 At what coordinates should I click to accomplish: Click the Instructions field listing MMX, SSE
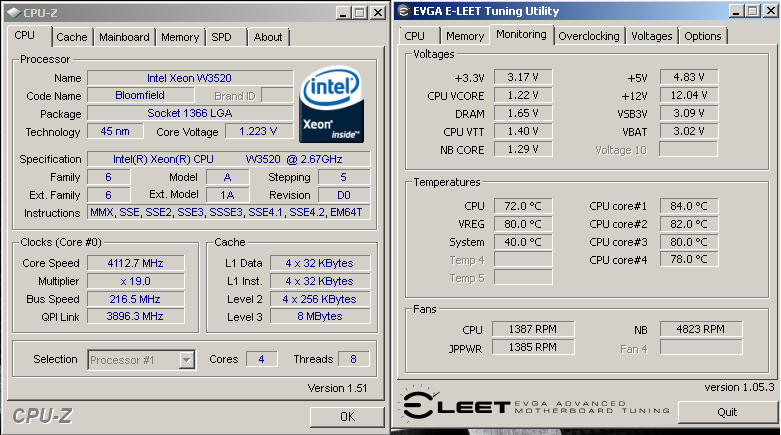[229, 212]
